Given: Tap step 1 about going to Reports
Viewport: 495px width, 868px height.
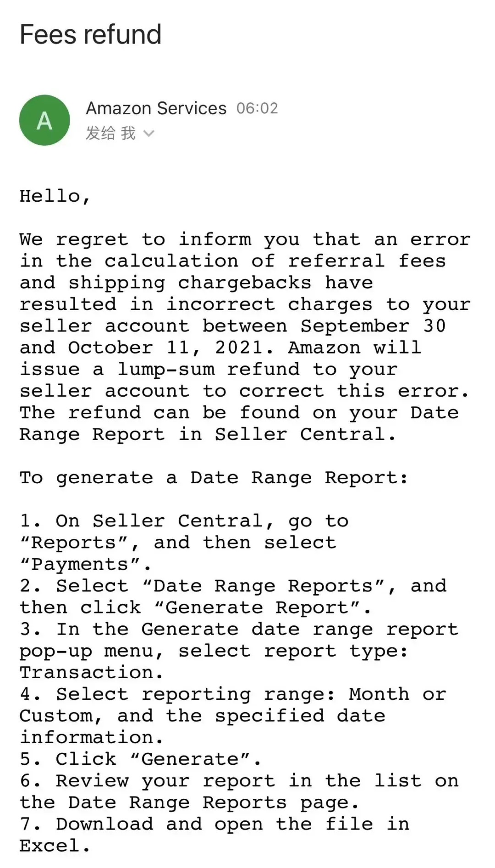Looking at the screenshot, I should click(x=184, y=542).
